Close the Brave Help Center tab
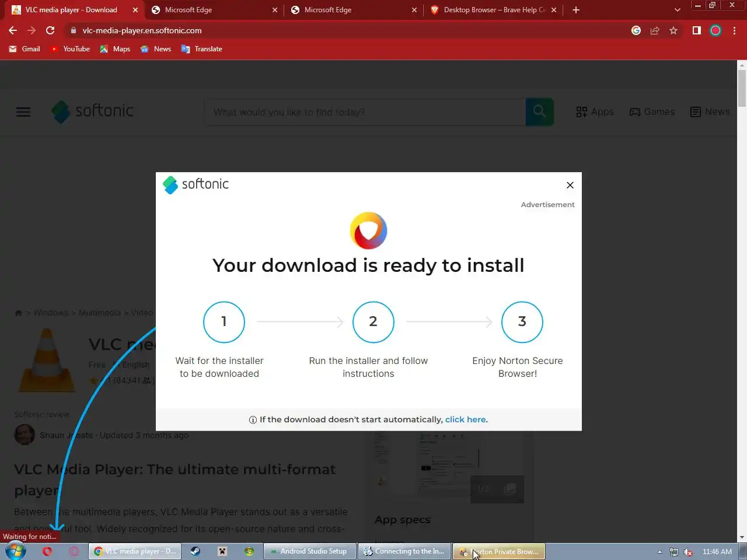 [x=554, y=10]
